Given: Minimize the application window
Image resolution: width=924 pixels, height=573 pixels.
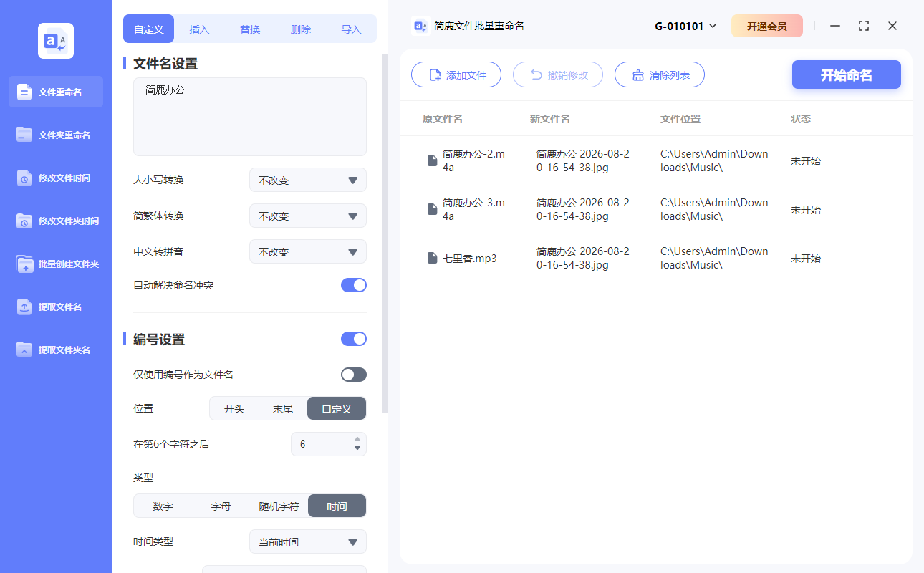Looking at the screenshot, I should 835,26.
